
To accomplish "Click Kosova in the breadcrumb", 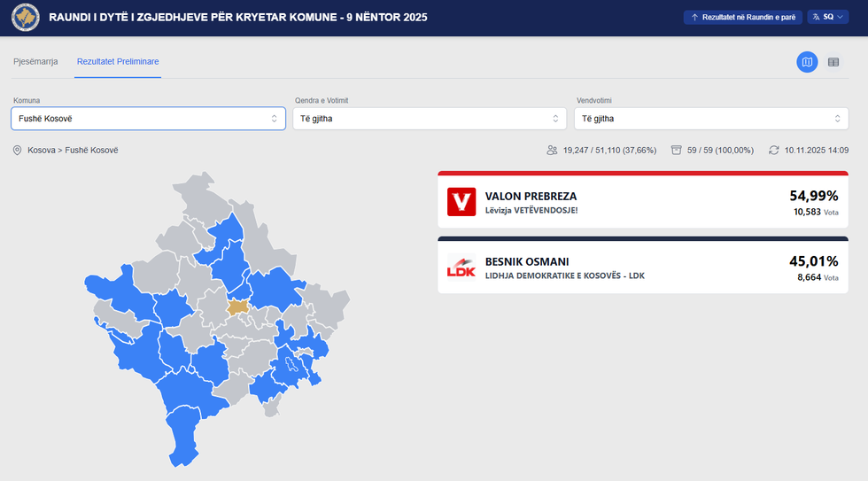I will point(42,151).
